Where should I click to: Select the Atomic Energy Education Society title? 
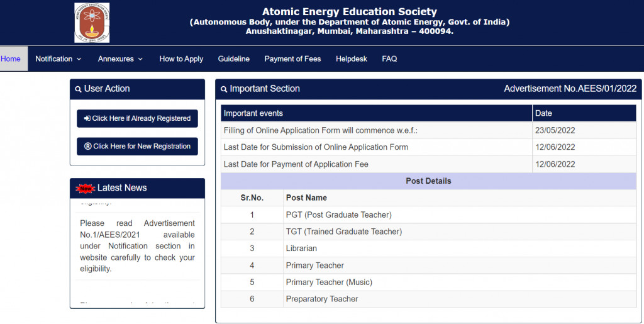tap(350, 11)
